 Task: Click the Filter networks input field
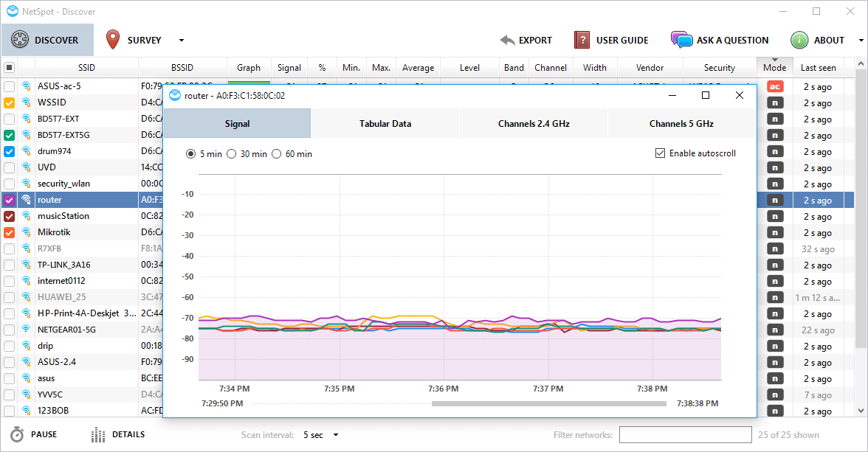[685, 435]
